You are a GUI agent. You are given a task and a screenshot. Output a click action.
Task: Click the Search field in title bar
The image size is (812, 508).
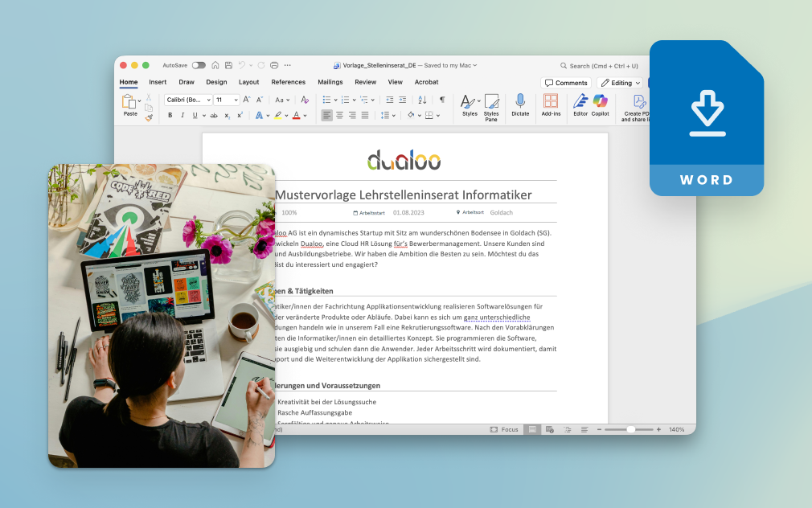599,66
